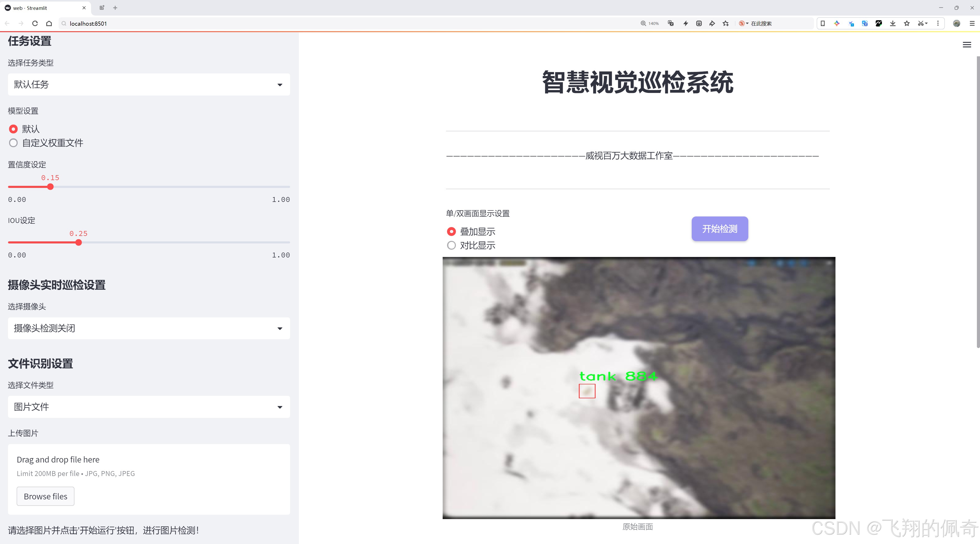Open the 图片文件 file type dropdown

click(149, 407)
